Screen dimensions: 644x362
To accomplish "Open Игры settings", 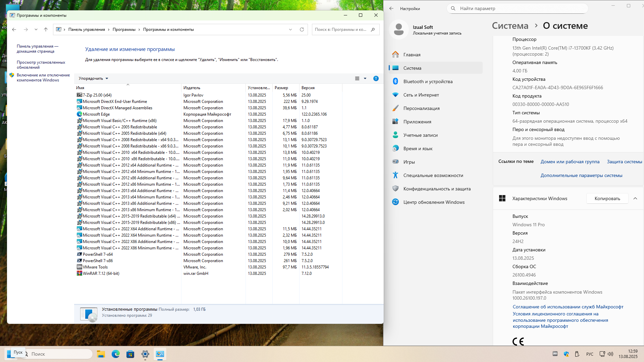I will coord(435,162).
